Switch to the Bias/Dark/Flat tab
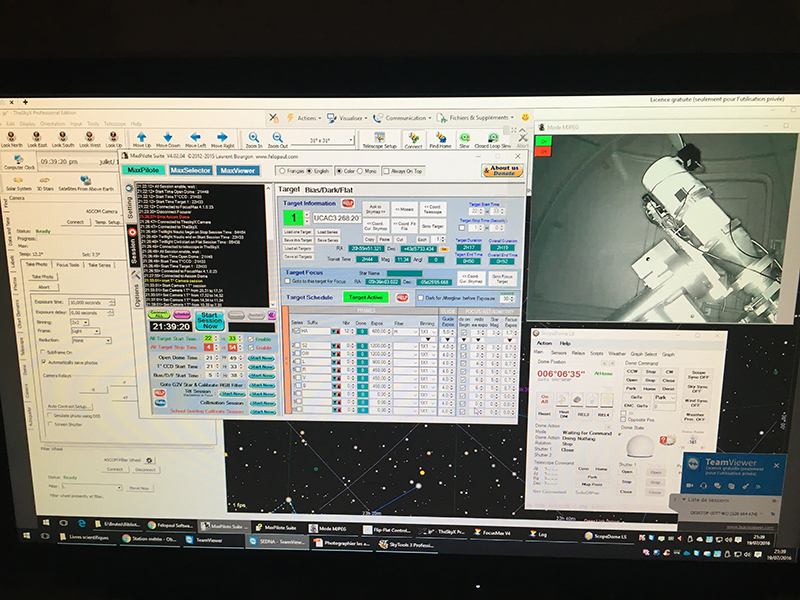Image resolution: width=800 pixels, height=600 pixels. click(x=329, y=190)
